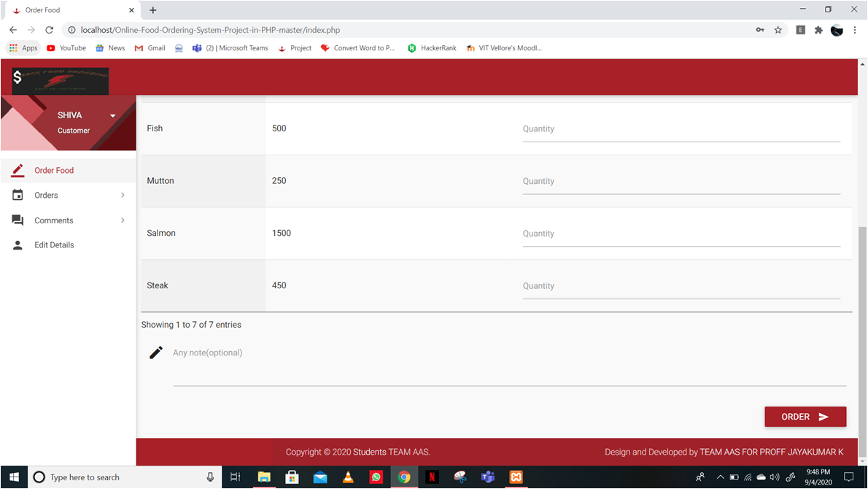Image resolution: width=868 pixels, height=489 pixels.
Task: Reload the page with the refresh icon
Action: (49, 30)
